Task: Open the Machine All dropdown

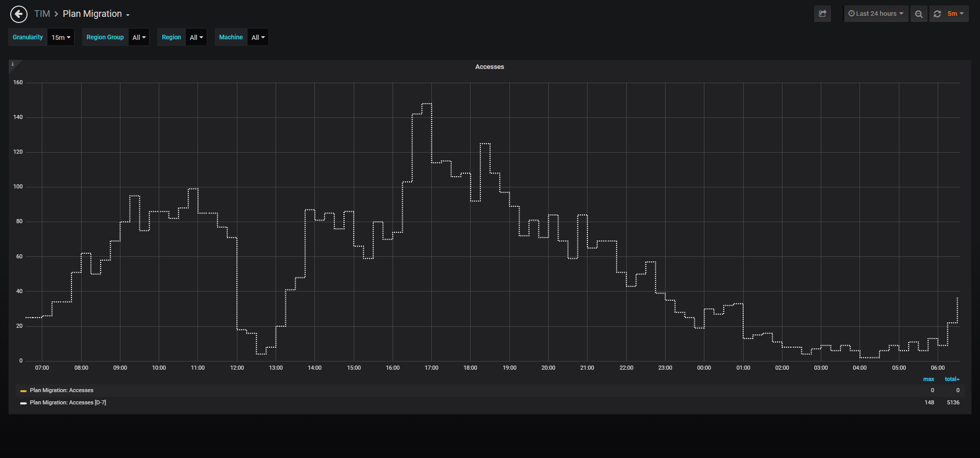Action: pyautogui.click(x=258, y=37)
